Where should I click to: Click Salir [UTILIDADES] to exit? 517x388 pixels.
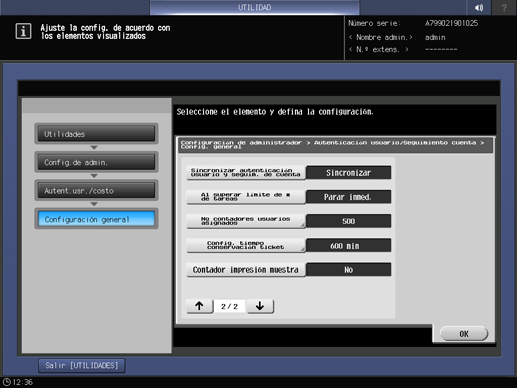82,365
